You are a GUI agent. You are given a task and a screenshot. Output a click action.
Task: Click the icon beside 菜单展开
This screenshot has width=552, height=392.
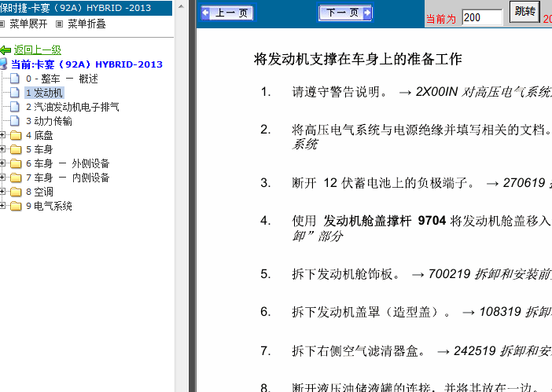tap(2, 24)
